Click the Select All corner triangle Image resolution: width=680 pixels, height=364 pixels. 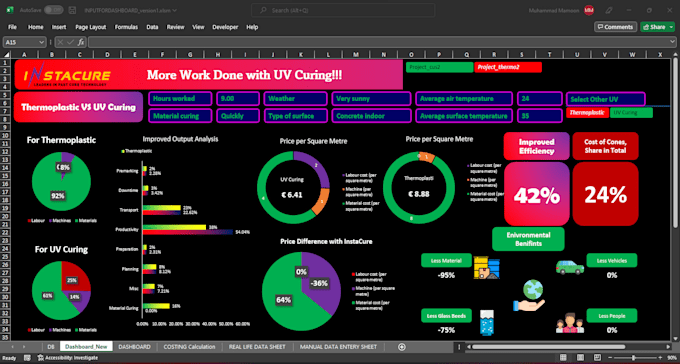coord(6,54)
